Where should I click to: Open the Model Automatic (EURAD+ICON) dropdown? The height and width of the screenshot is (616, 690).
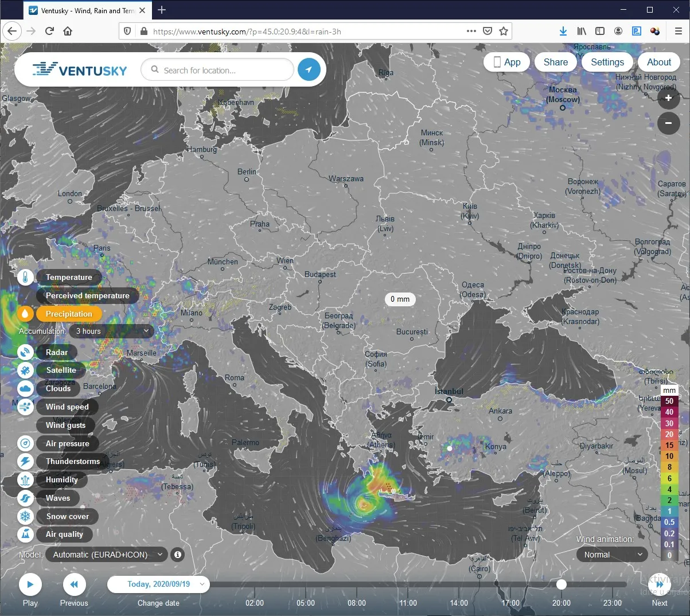(107, 555)
